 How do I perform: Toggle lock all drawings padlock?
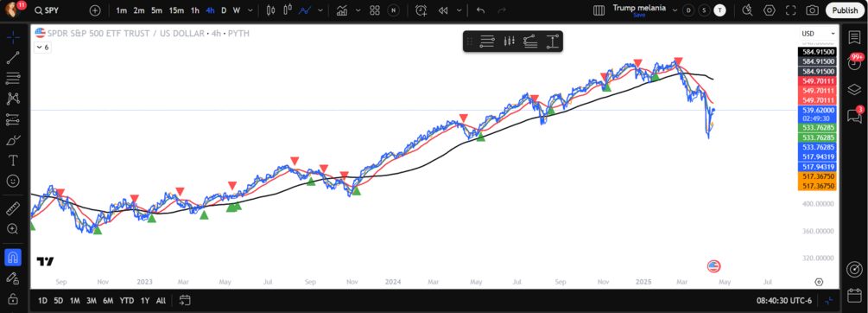point(13,298)
